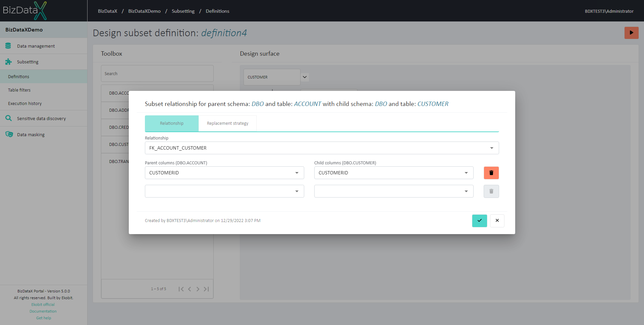Open parent column CUSTOMERID dropdown
644x325 pixels.
[224, 173]
